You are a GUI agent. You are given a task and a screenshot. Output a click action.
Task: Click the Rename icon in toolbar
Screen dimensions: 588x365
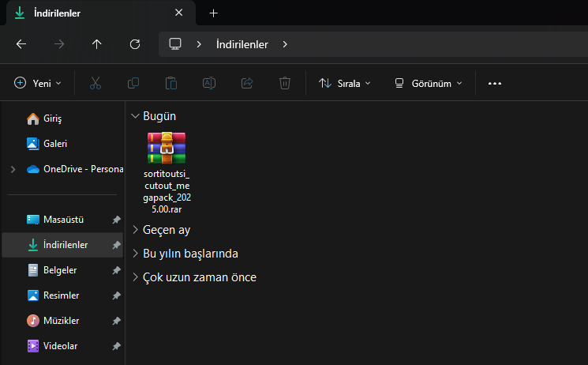click(x=209, y=83)
